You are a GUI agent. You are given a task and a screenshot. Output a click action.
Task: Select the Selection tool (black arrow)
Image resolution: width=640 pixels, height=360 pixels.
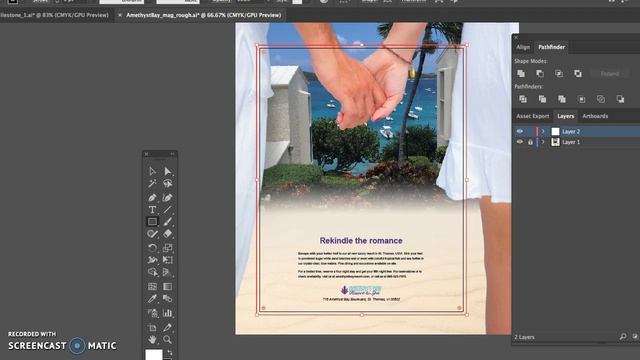[152, 171]
